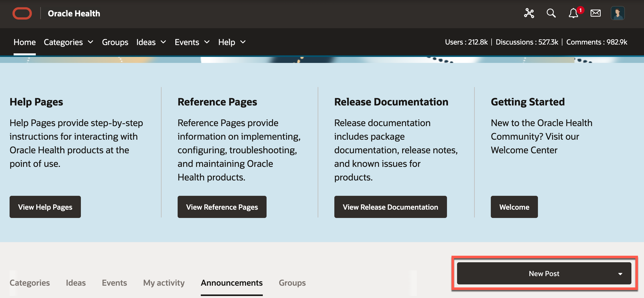The height and width of the screenshot is (298, 644).
Task: Switch to the My activity tab
Action: (x=164, y=283)
